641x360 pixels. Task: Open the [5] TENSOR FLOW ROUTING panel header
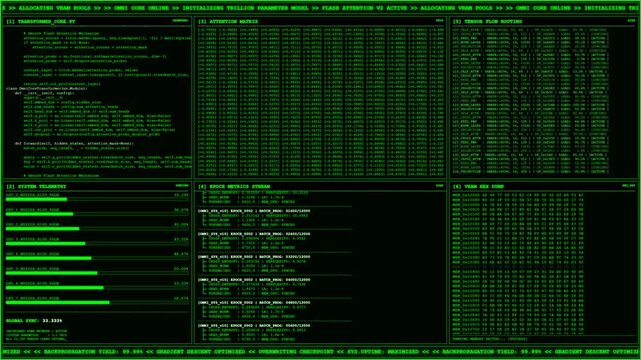point(487,21)
